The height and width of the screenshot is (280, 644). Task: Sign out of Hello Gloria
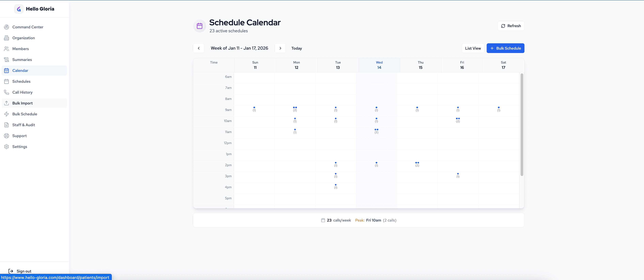point(24,271)
